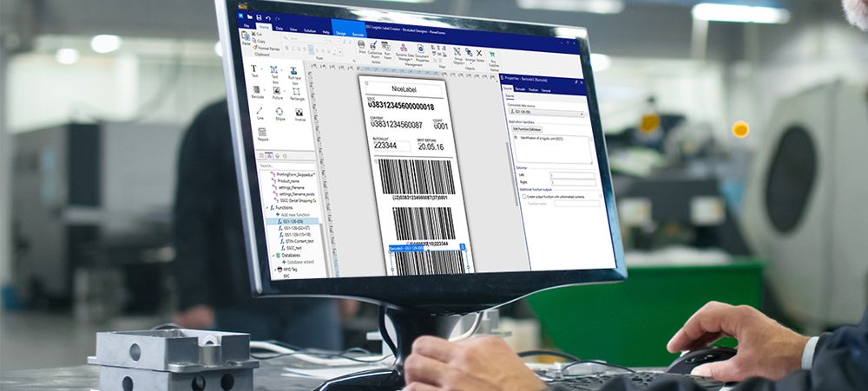This screenshot has width=868, height=391.
Task: Click the explorer Search field
Action: coord(286,166)
